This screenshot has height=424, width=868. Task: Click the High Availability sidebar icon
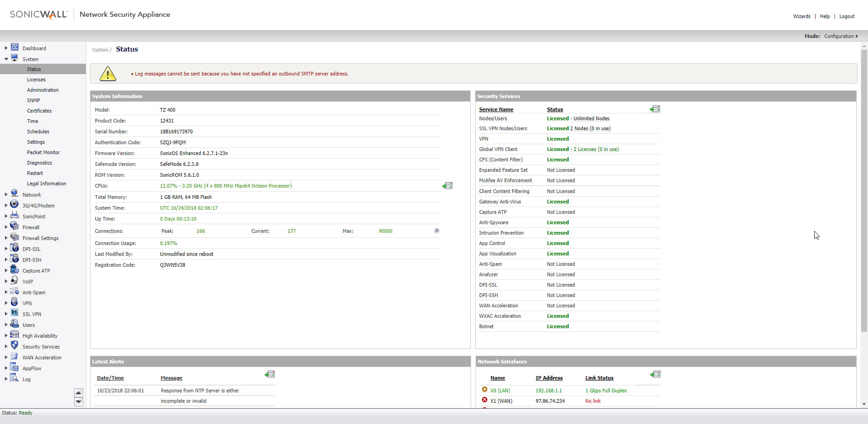[x=14, y=335]
